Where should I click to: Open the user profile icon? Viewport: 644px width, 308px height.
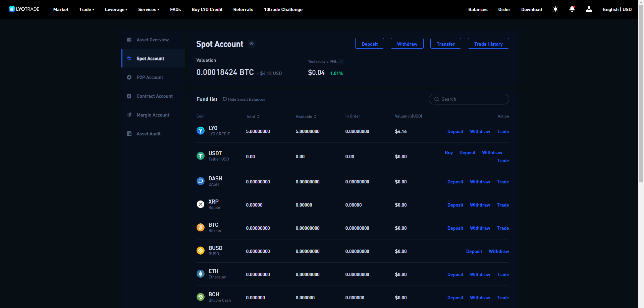pyautogui.click(x=589, y=9)
